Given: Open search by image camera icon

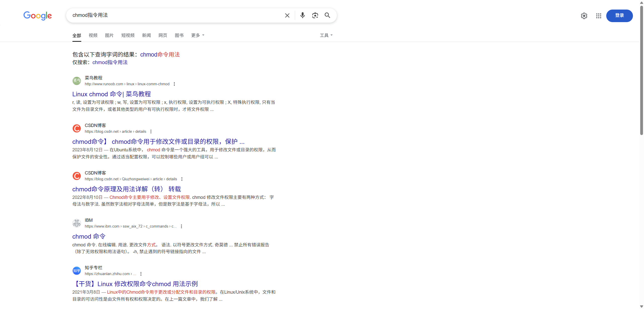Looking at the screenshot, I should (x=315, y=15).
